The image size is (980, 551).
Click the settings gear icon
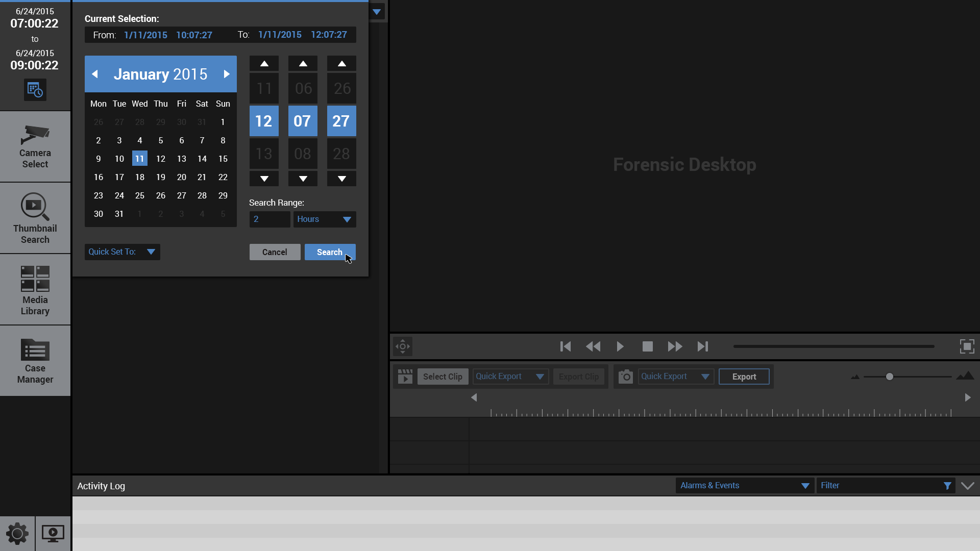(x=17, y=534)
